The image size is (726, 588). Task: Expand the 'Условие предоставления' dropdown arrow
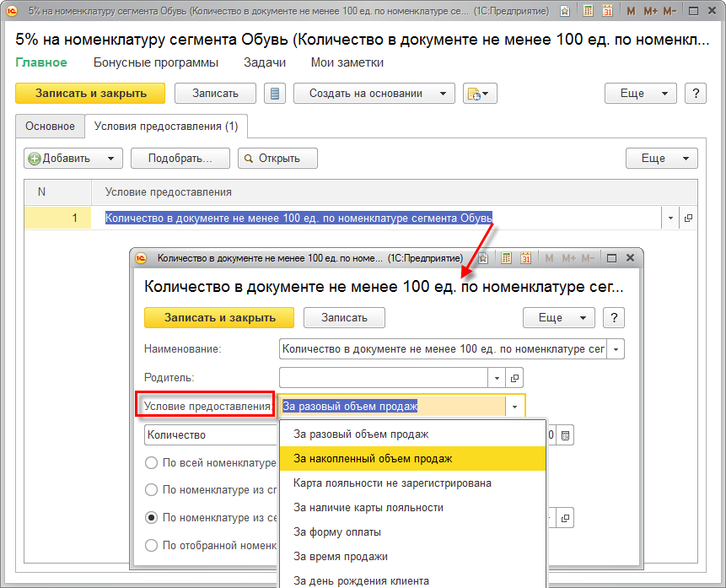tap(514, 407)
